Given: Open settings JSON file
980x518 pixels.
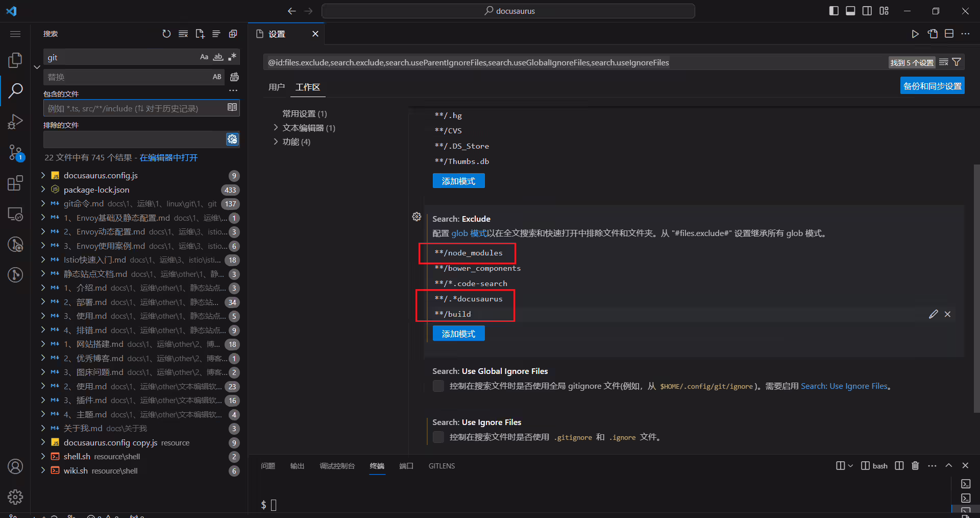Looking at the screenshot, I should pos(933,34).
